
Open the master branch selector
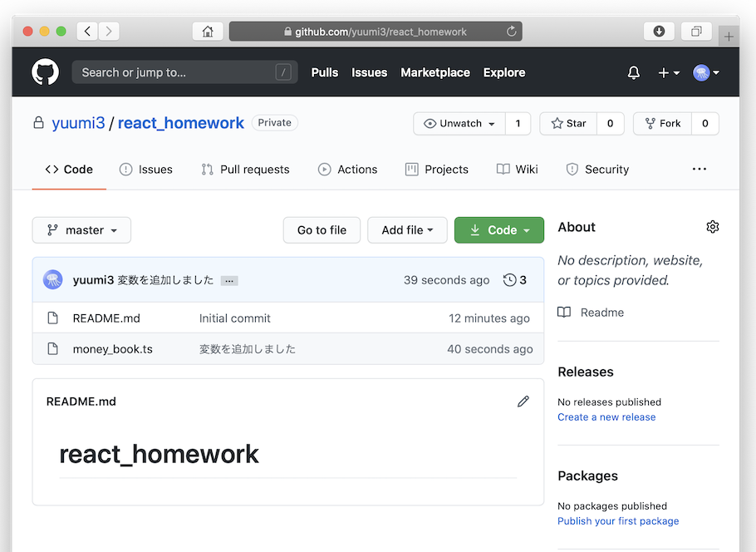point(81,230)
